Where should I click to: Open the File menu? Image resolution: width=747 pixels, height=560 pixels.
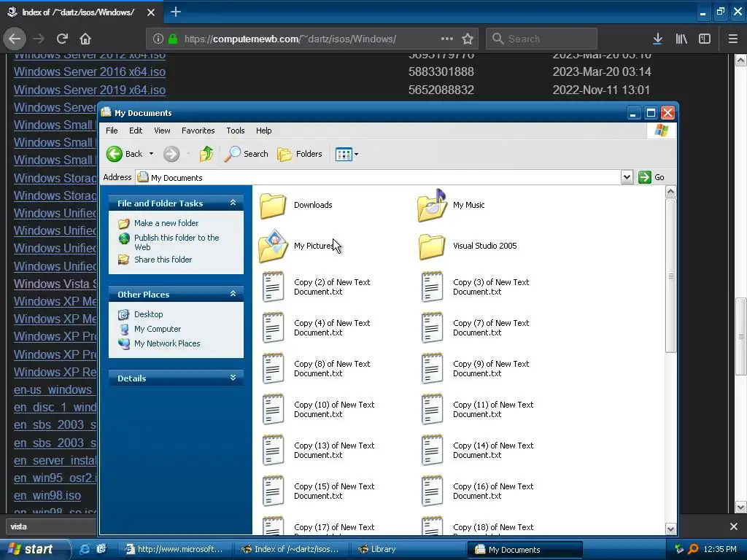point(112,131)
